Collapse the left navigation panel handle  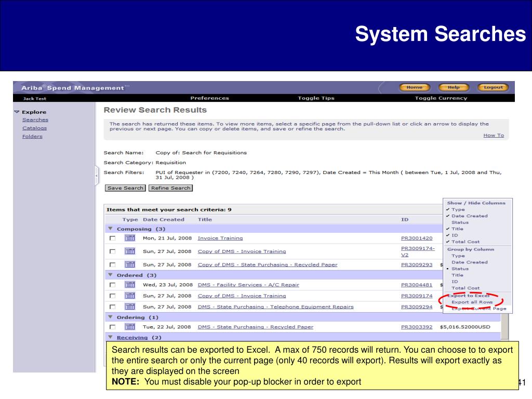[97, 176]
